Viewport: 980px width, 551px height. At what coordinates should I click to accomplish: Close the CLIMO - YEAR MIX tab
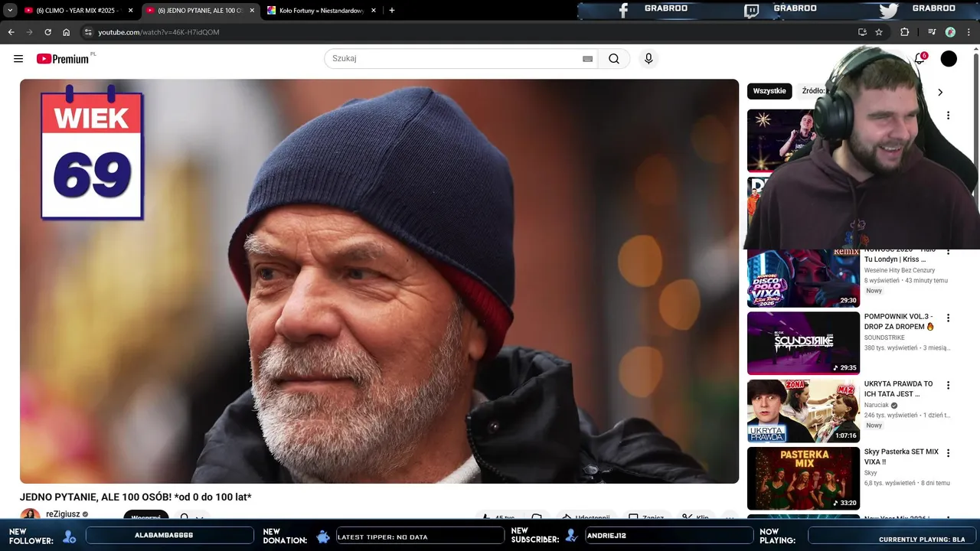130,10
